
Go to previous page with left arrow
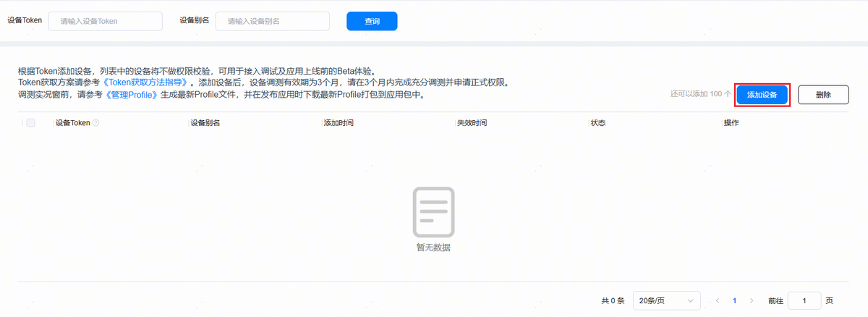(x=718, y=300)
